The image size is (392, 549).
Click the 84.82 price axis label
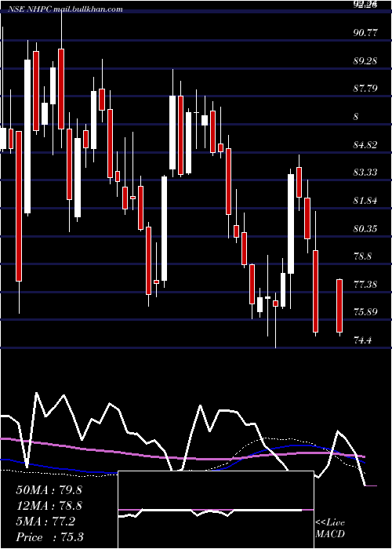(365, 144)
